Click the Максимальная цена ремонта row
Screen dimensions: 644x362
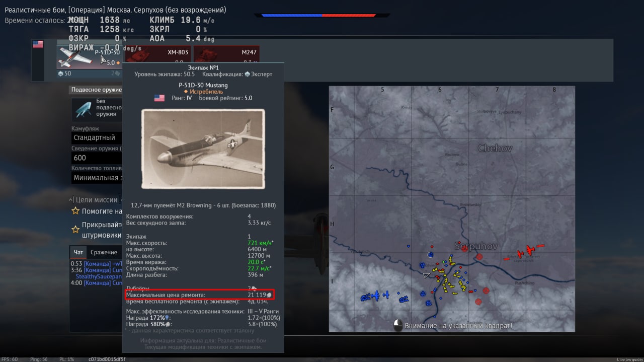point(200,295)
